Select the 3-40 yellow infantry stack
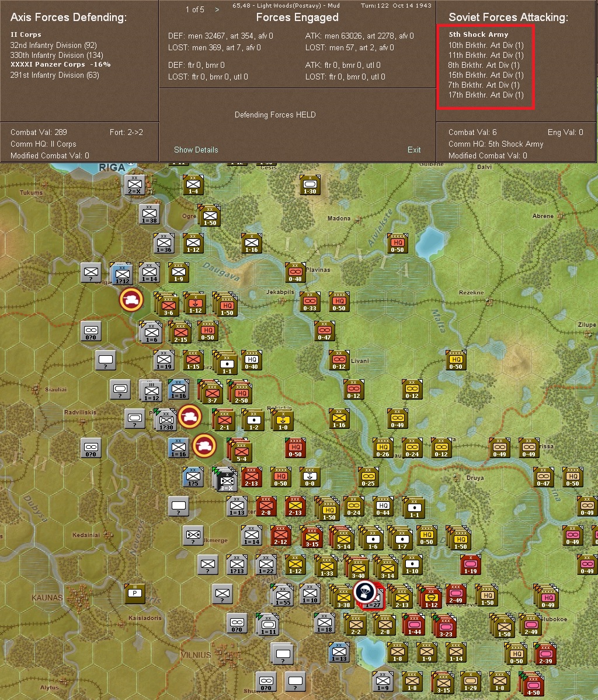Image resolution: width=598 pixels, height=700 pixels. pyautogui.click(x=357, y=567)
